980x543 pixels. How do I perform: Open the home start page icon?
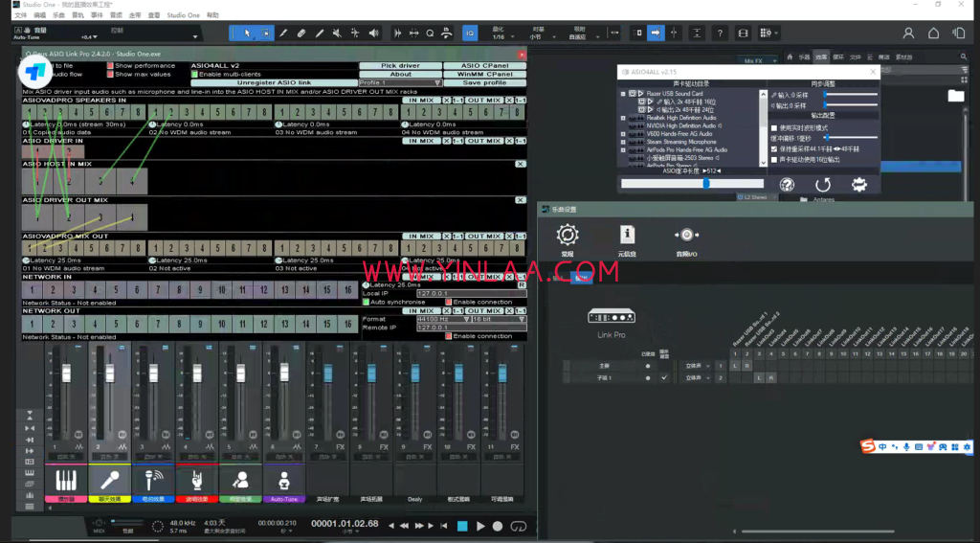click(x=933, y=34)
